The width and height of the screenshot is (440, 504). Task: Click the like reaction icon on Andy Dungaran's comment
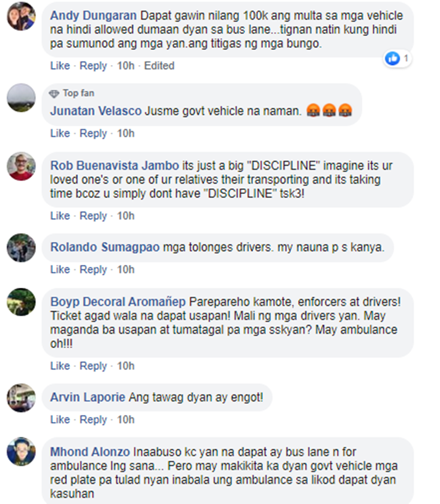tap(392, 59)
